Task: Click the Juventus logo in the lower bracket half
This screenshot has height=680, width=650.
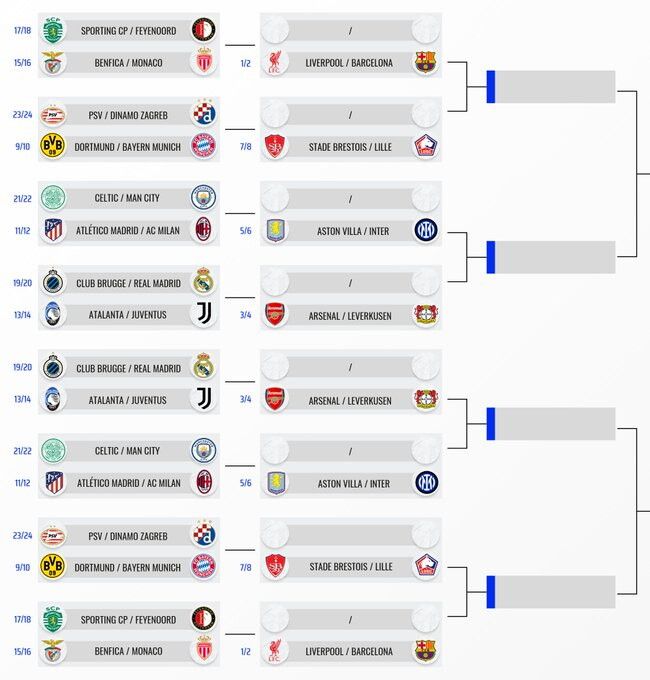Action: pos(203,399)
